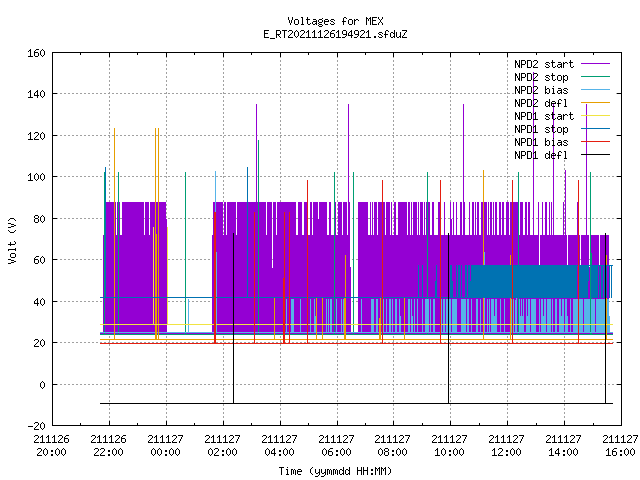Click the NPD1 start yellow legend line
640x480 pixels.
pos(595,116)
